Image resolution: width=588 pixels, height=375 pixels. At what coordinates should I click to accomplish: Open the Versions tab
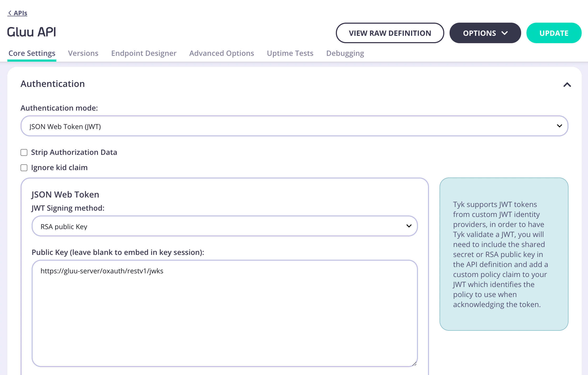[x=83, y=53]
